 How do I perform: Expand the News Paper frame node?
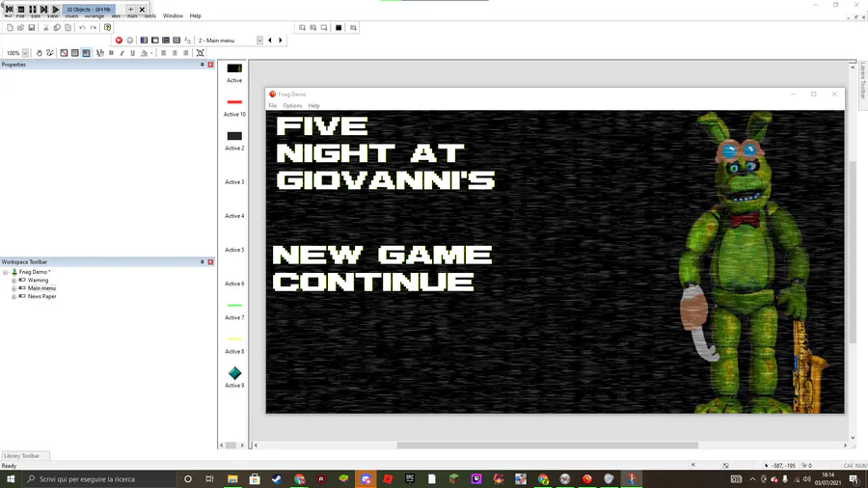coord(14,297)
